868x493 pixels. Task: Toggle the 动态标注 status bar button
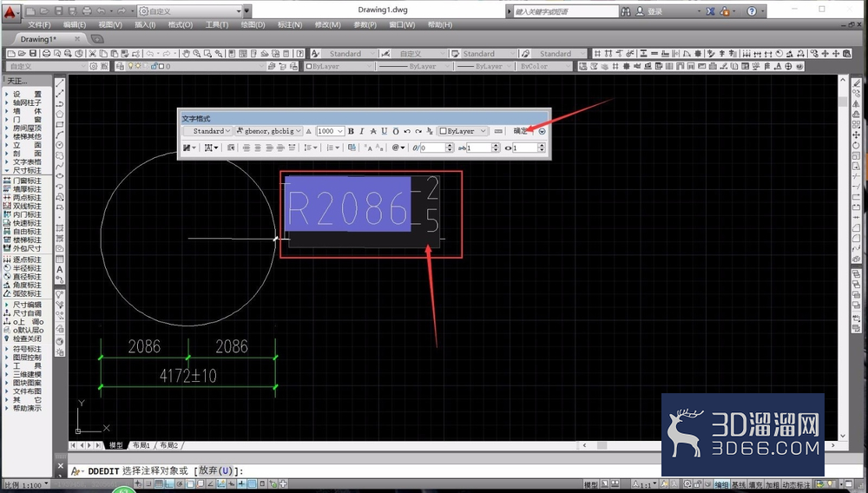pos(797,484)
